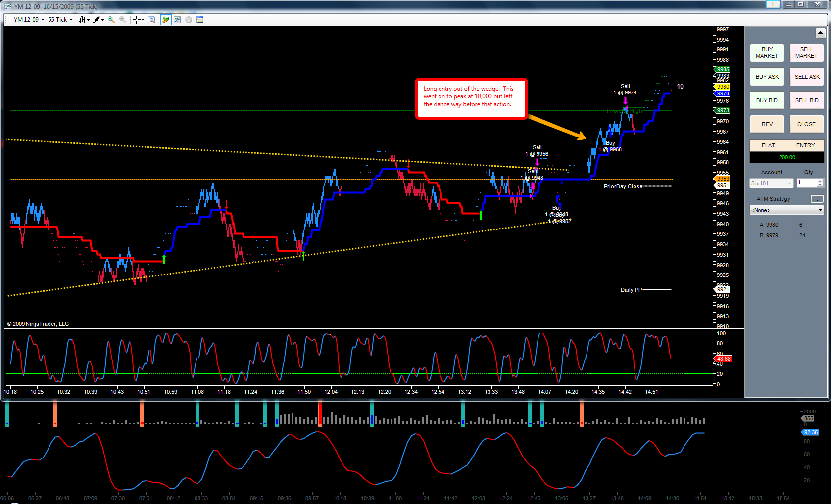Click the zoom out magnifier icon

click(122, 20)
